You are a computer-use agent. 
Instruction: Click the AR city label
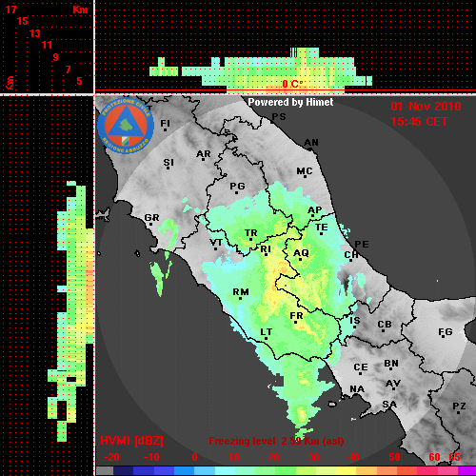(204, 154)
